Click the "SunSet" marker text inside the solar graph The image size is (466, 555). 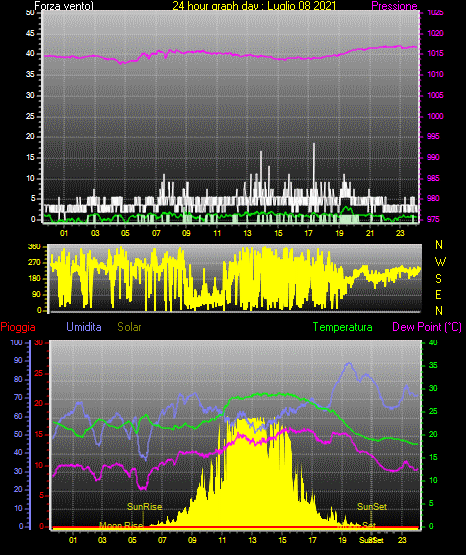[372, 507]
